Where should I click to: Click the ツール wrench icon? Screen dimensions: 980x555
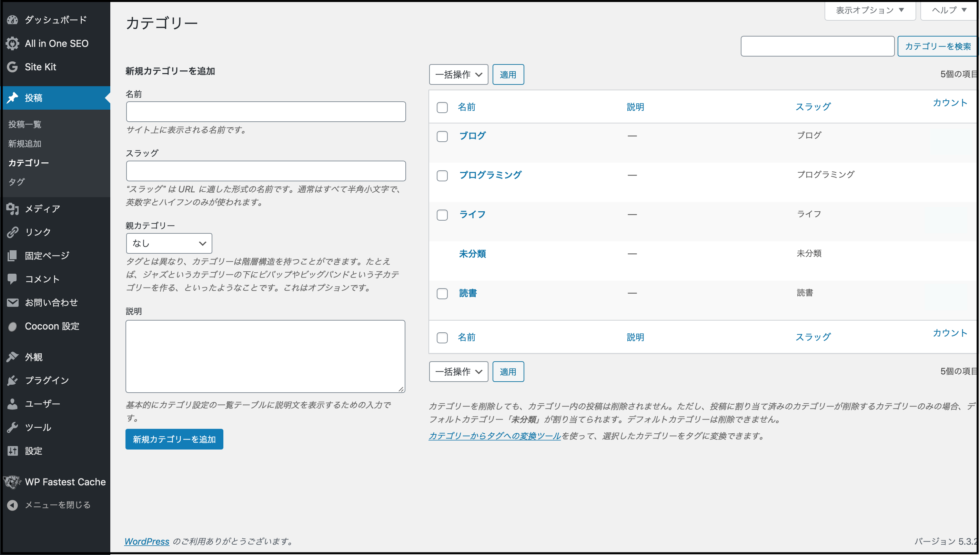click(x=12, y=427)
